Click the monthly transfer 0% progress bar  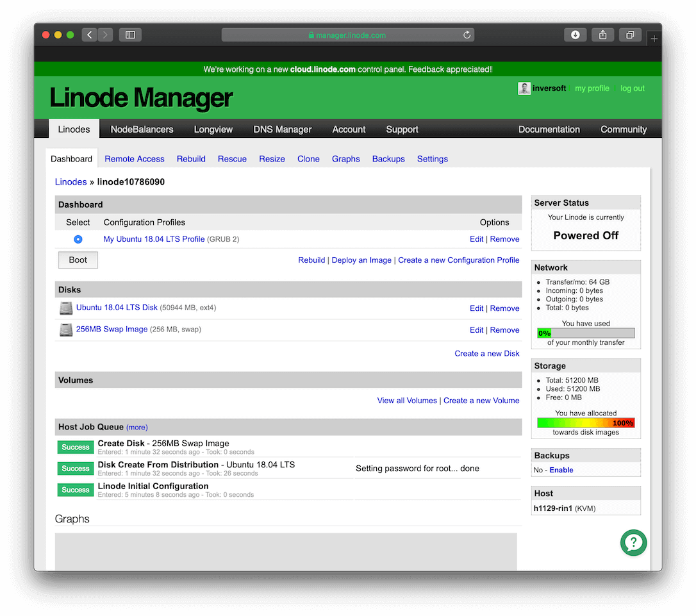click(586, 333)
